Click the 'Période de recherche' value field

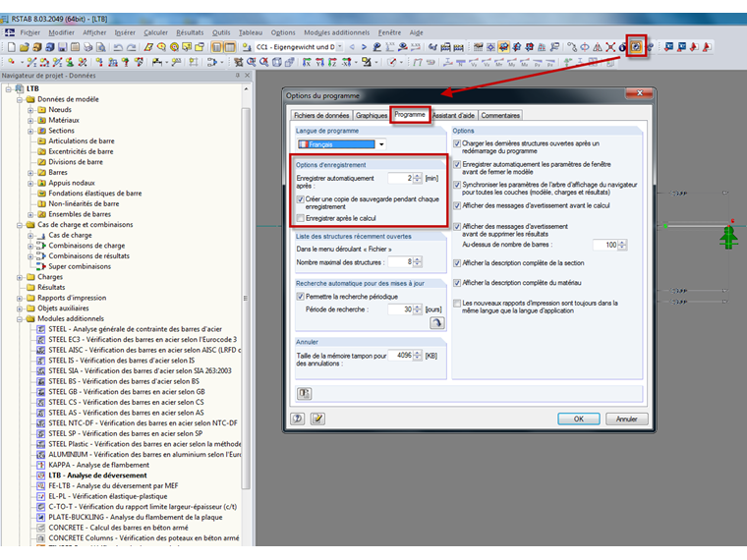click(x=400, y=309)
